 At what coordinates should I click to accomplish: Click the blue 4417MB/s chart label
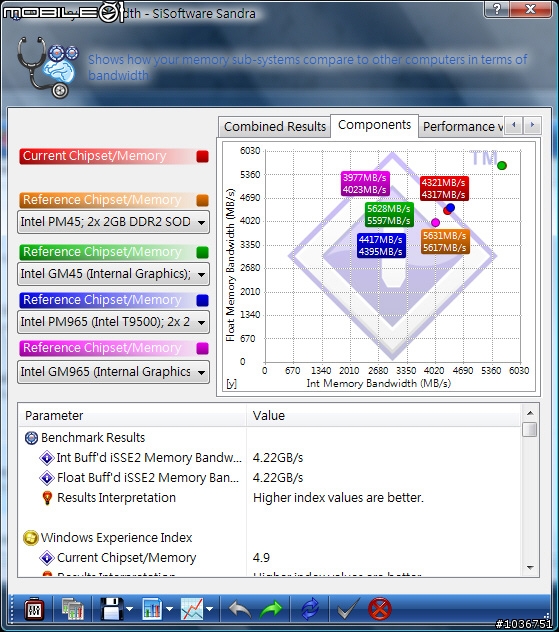tap(381, 245)
